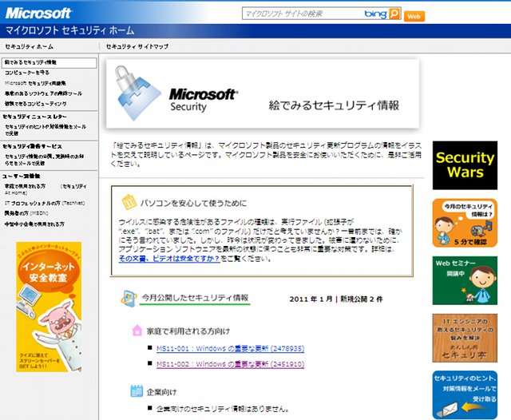Click the blue calendar icon beside 企業向け

click(x=137, y=391)
